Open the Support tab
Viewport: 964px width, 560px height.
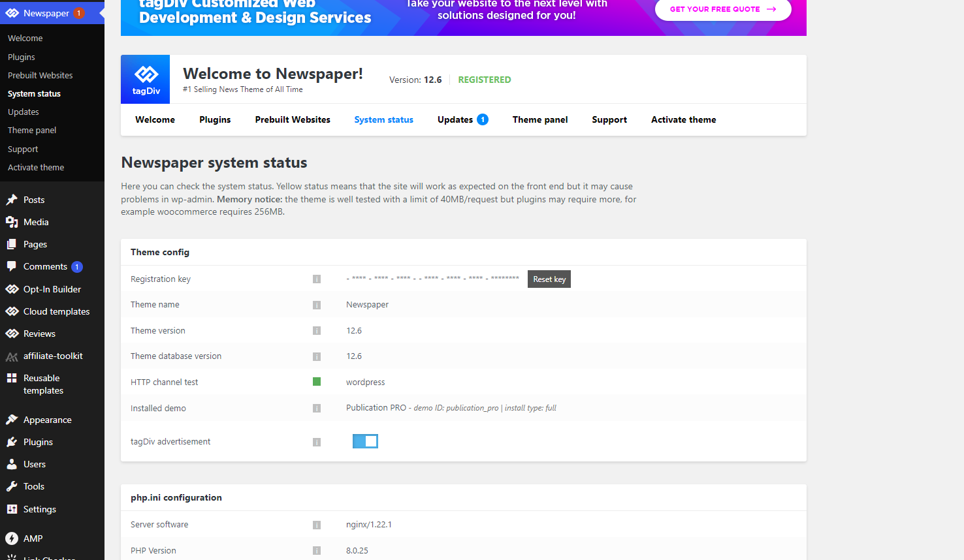coord(609,119)
